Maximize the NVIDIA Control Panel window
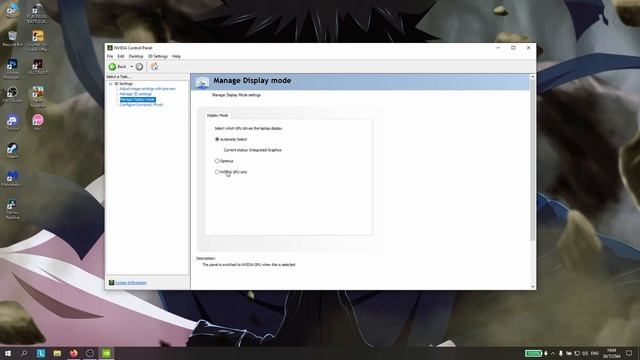The image size is (640, 360). [513, 48]
